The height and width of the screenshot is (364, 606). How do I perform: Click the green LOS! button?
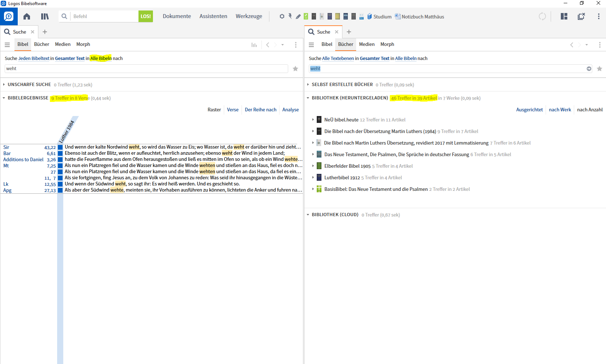146,16
